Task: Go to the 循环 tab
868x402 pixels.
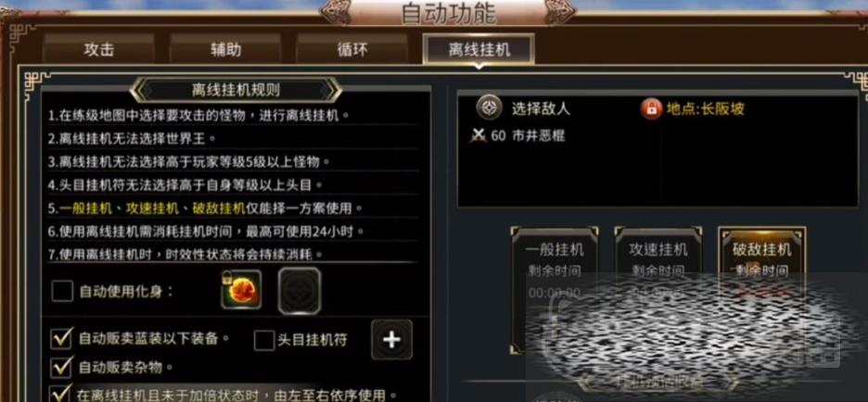Action: pyautogui.click(x=352, y=49)
